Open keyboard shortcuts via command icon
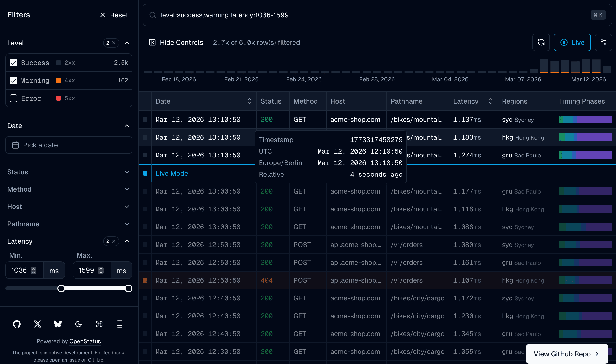This screenshot has width=616, height=364. pos(99,324)
